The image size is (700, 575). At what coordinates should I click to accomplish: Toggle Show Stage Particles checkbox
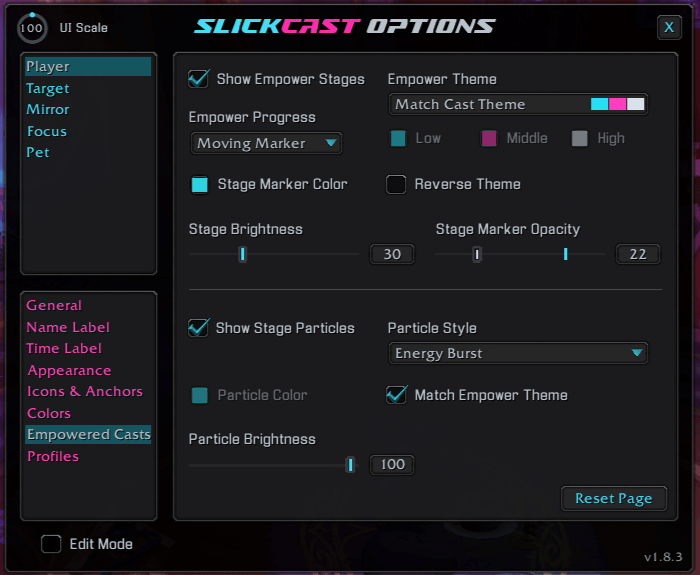(x=198, y=328)
